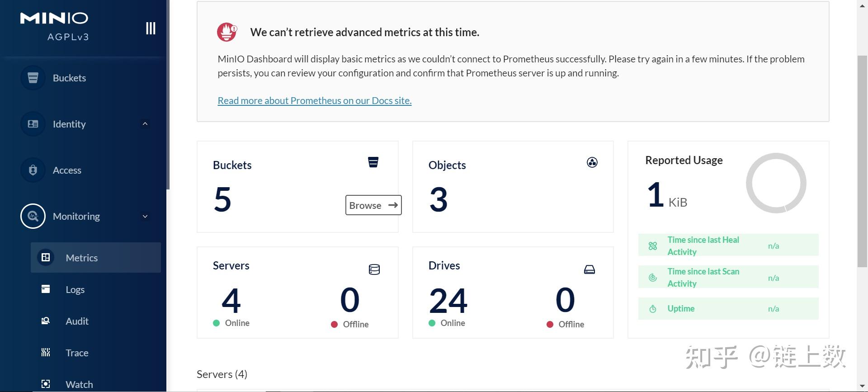Click the Prometheus warning icon
Screen dimensions: 868x392
tap(227, 32)
